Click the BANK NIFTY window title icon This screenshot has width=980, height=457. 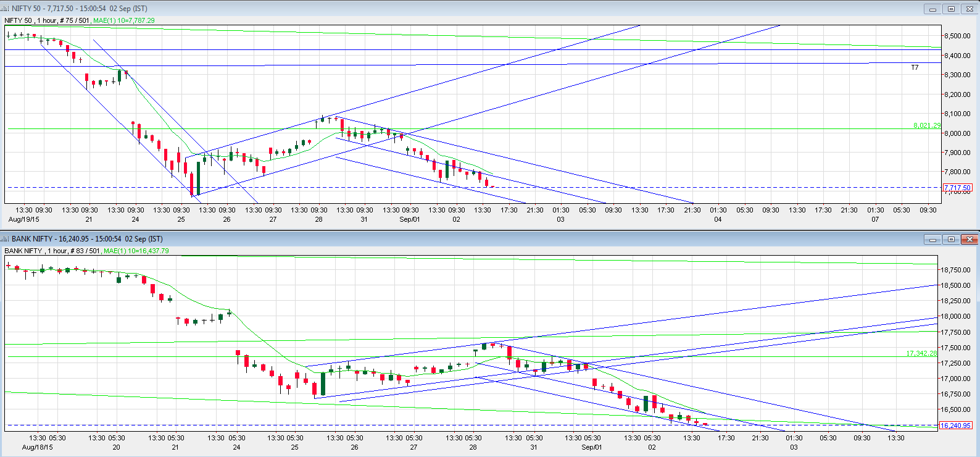point(6,239)
